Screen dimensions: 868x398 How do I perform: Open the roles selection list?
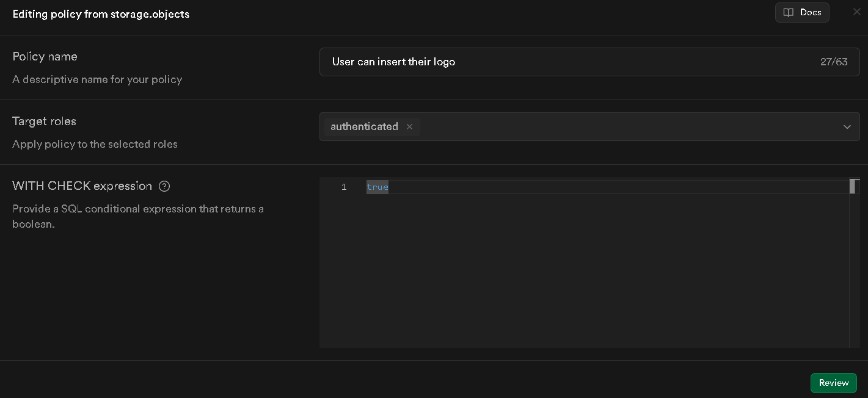611,126
